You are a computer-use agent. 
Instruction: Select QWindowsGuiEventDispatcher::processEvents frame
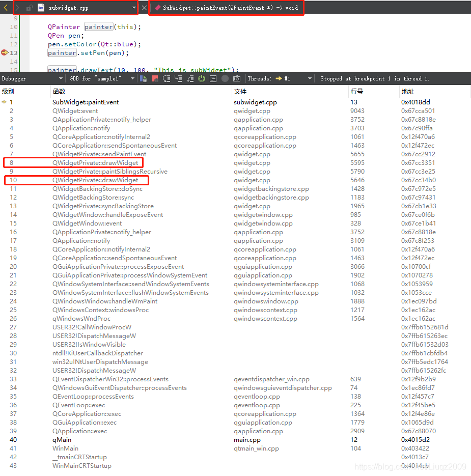pos(235,387)
